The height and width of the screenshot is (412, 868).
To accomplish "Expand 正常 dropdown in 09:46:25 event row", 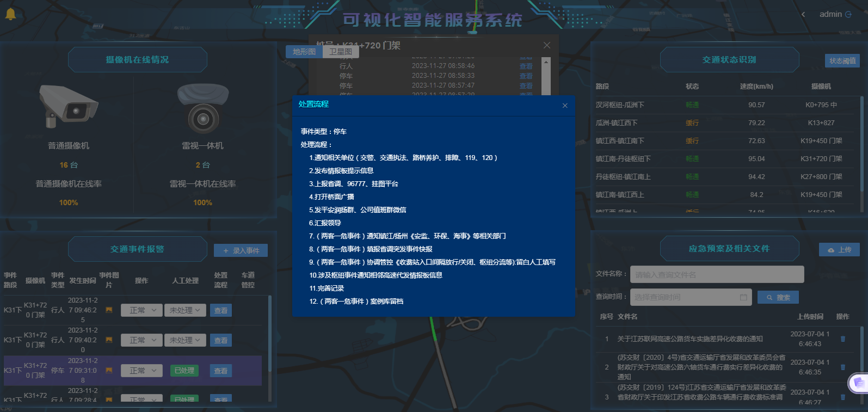I will [x=141, y=310].
